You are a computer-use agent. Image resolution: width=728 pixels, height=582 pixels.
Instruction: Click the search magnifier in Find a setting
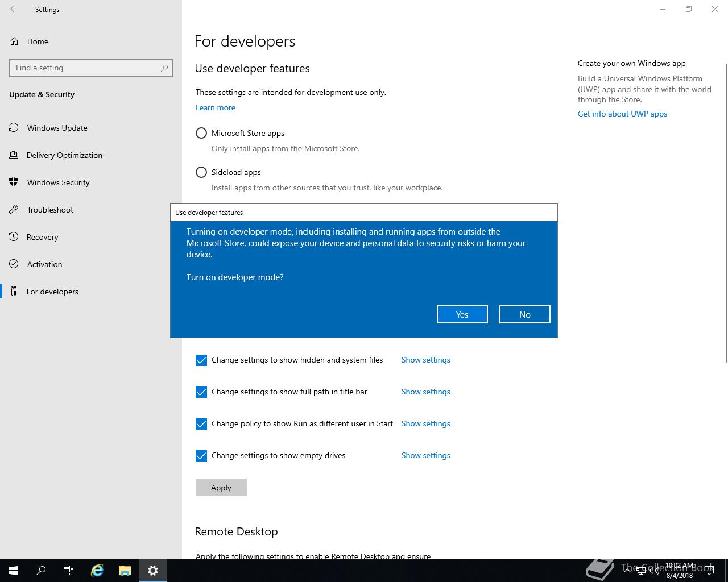click(x=164, y=68)
